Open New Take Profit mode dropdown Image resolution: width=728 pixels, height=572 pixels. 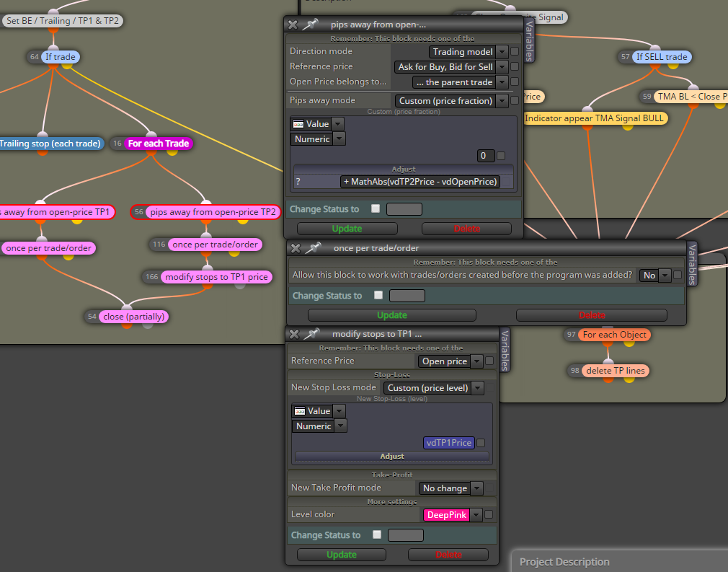[x=477, y=488]
